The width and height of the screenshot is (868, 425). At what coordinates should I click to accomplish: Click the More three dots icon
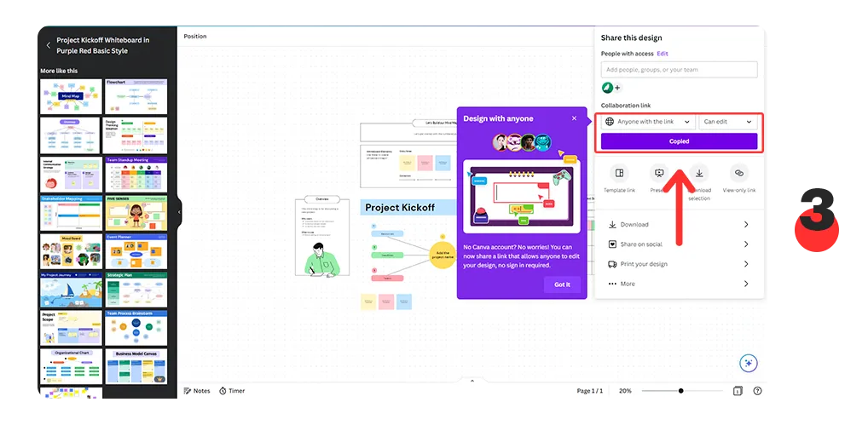click(612, 284)
